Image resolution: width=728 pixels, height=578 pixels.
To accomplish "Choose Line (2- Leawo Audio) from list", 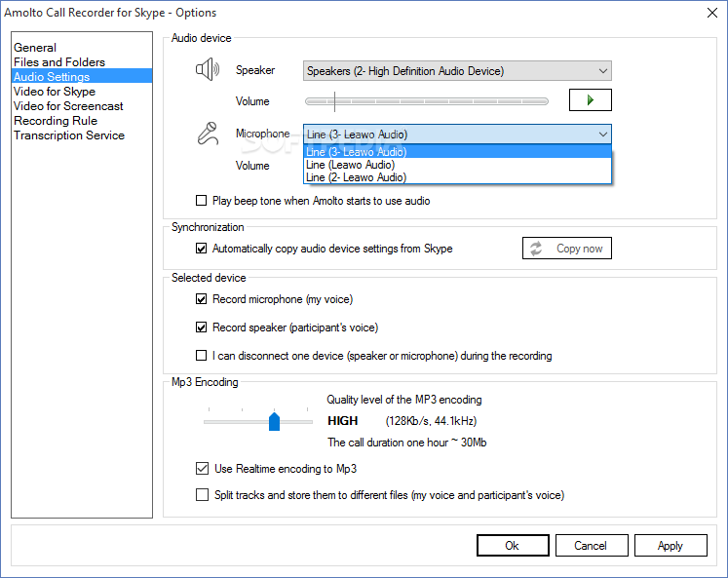I will point(457,177).
